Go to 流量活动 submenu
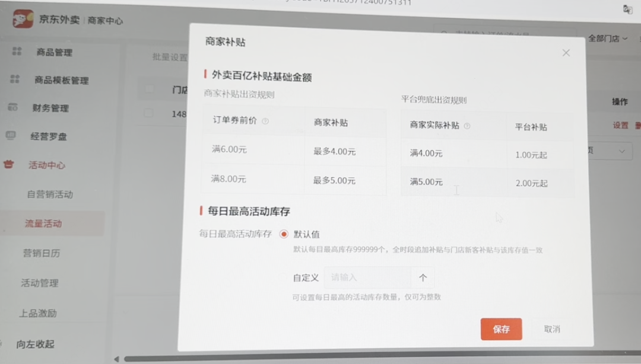 coord(43,223)
